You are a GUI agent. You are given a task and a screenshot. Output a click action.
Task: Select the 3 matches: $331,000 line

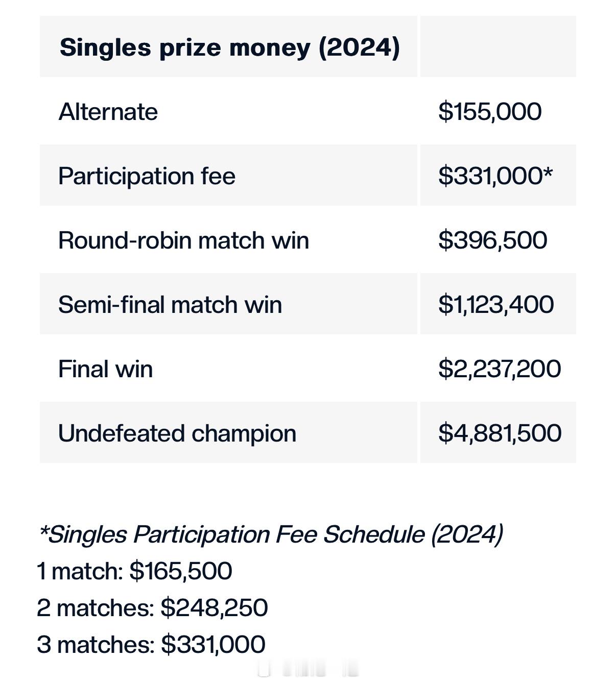[151, 644]
